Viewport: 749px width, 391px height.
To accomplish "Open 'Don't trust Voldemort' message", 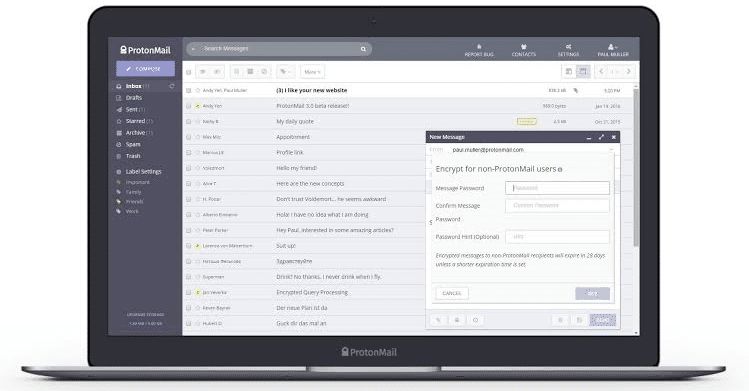I will click(x=331, y=199).
